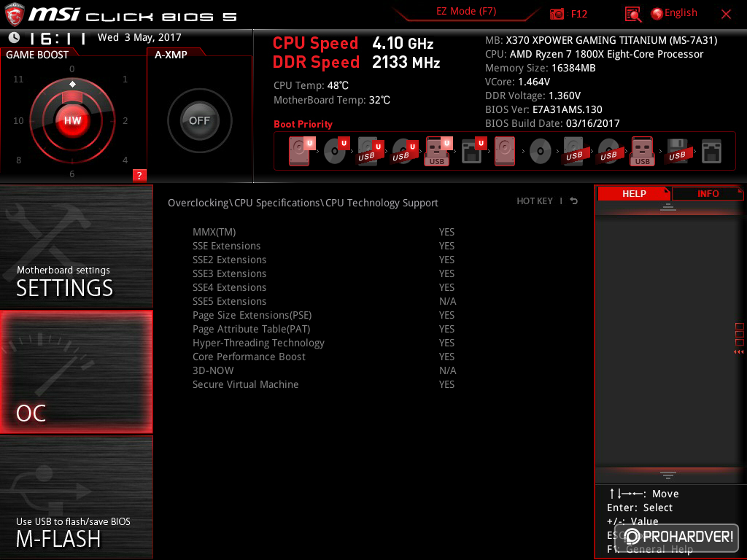Screen dimensions: 747x560
Task: Click the F12 screenshot camera icon
Action: [x=557, y=14]
